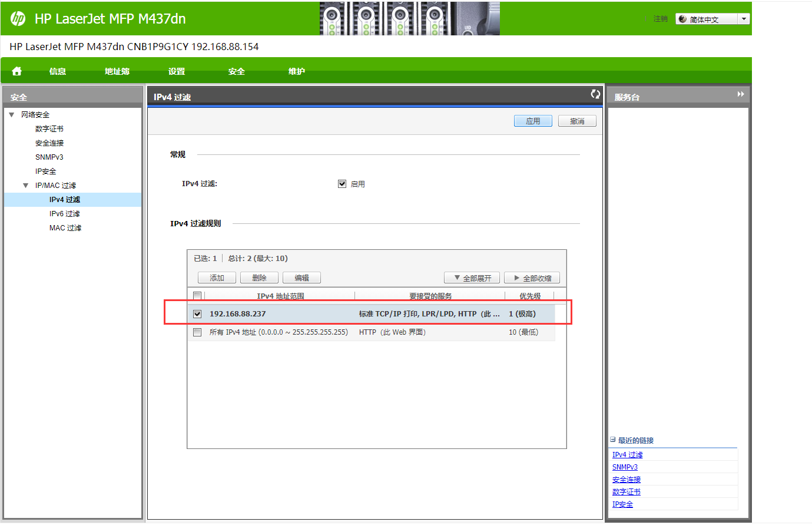Collapse the 网络安全 tree node

[x=12, y=115]
